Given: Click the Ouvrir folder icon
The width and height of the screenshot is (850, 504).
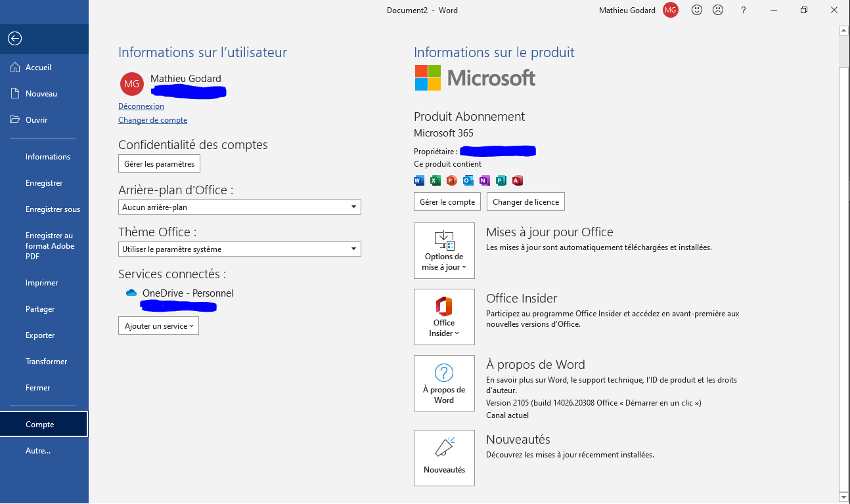Looking at the screenshot, I should [x=15, y=120].
